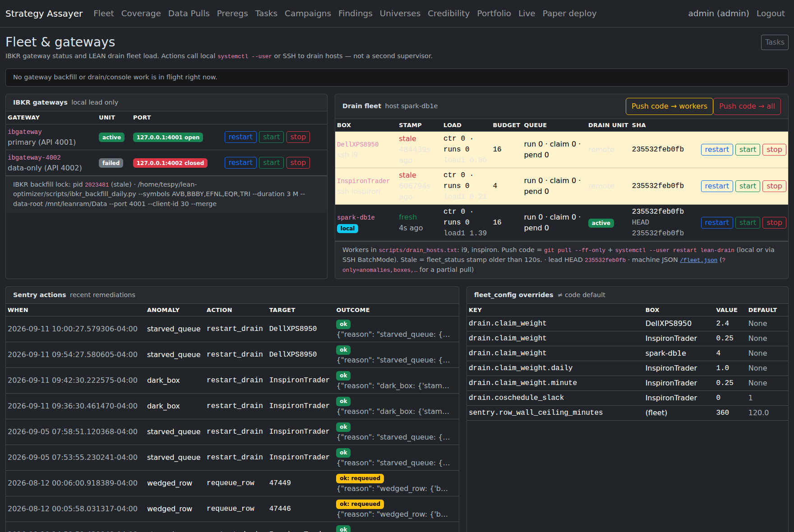The width and height of the screenshot is (794, 532).
Task: Restart the ibgateway primary gateway
Action: 240,137
